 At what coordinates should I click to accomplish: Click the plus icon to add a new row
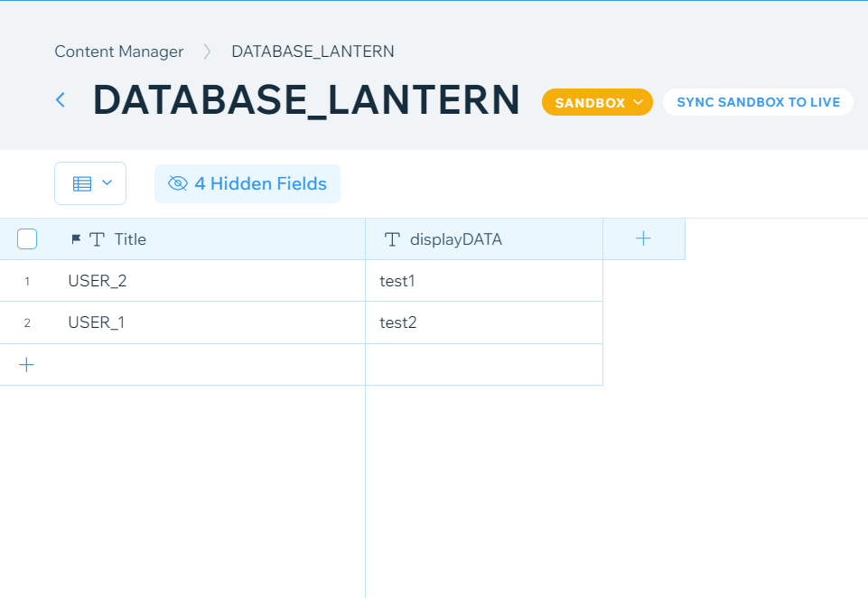[26, 364]
